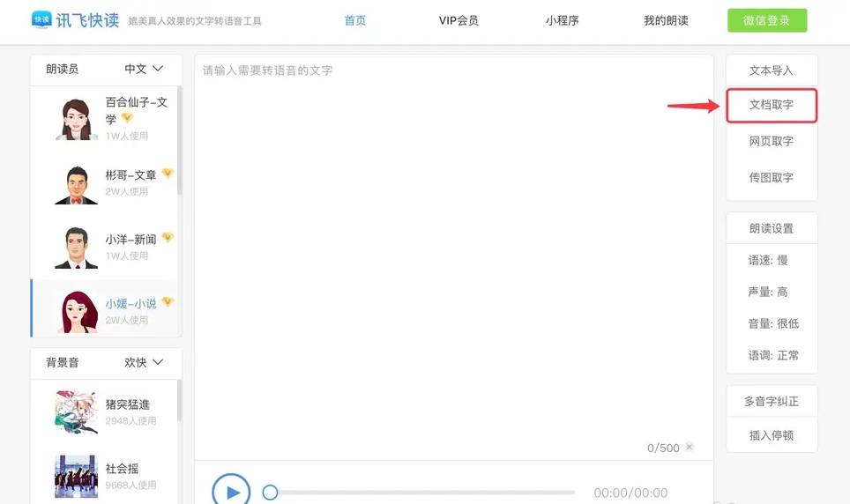Viewport: 850px width, 504px height.
Task: Click into the text input area
Action: point(454,257)
